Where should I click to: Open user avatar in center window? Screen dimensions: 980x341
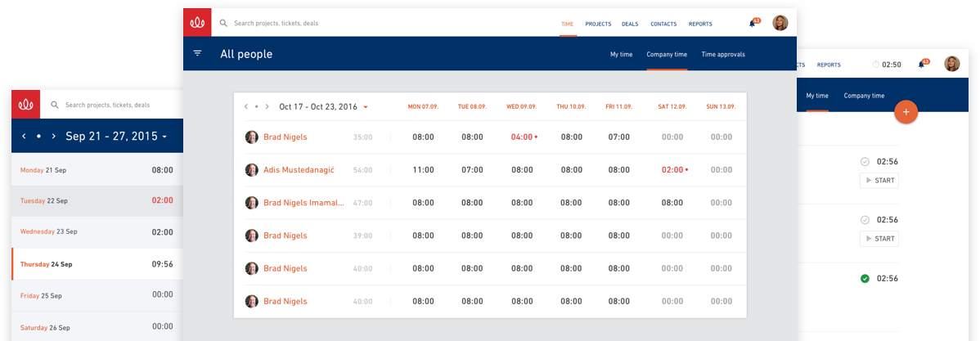point(780,23)
